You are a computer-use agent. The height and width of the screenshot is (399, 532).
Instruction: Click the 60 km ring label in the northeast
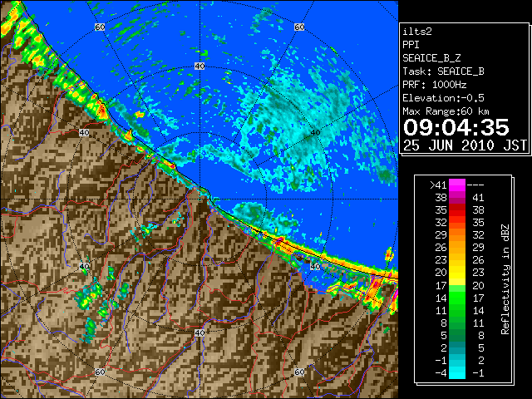pos(299,27)
